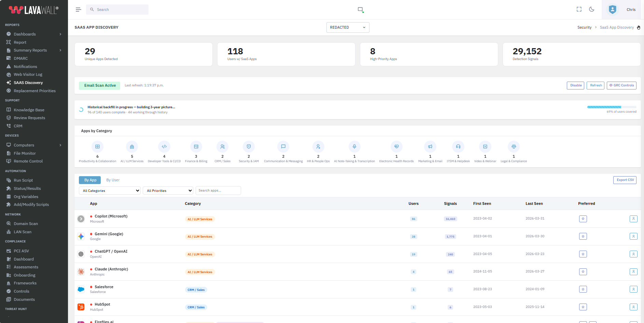The height and width of the screenshot is (323, 644).
Task: Disable the active email scan
Action: point(575,85)
